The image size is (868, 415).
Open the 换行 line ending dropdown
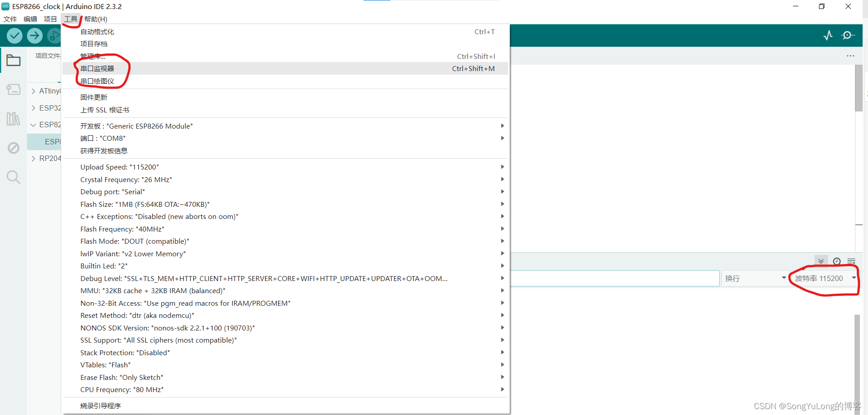tap(755, 278)
